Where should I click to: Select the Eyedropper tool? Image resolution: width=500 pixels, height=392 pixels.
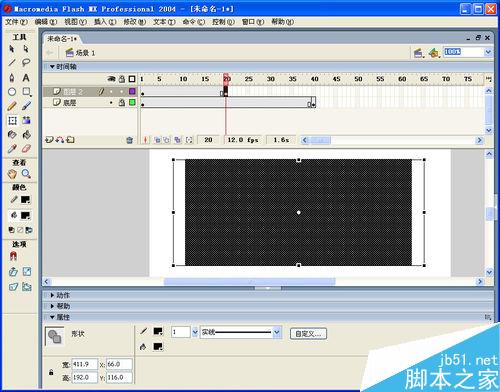(x=12, y=149)
